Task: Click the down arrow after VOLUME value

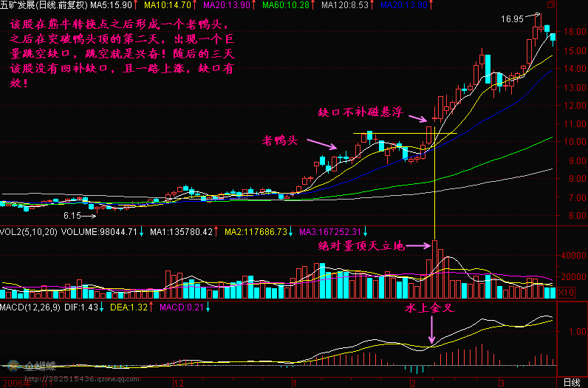Action: coord(142,231)
